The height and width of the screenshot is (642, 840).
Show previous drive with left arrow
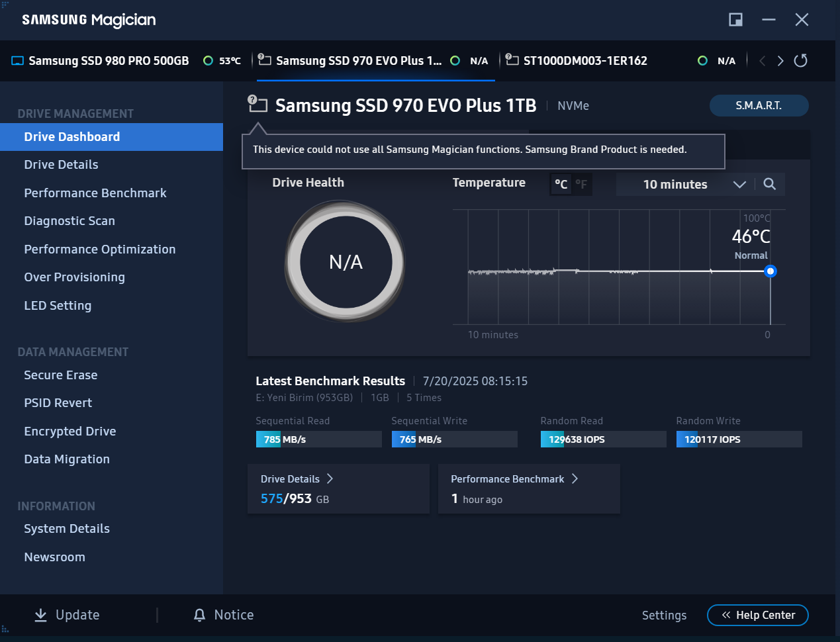[x=762, y=61]
